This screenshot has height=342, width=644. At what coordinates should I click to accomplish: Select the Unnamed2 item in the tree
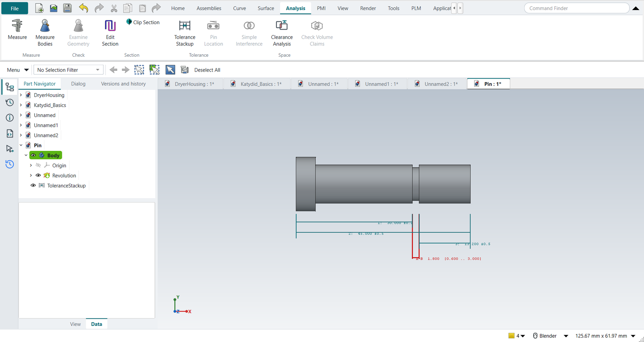click(46, 135)
